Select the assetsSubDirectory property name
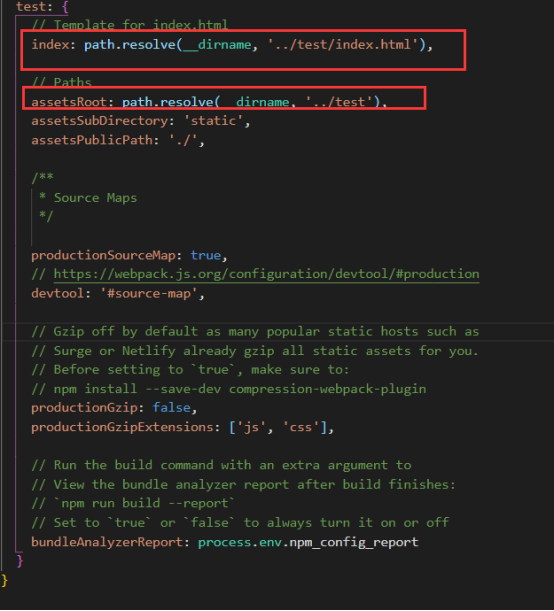Image resolution: width=554 pixels, height=611 pixels. pyautogui.click(x=99, y=121)
